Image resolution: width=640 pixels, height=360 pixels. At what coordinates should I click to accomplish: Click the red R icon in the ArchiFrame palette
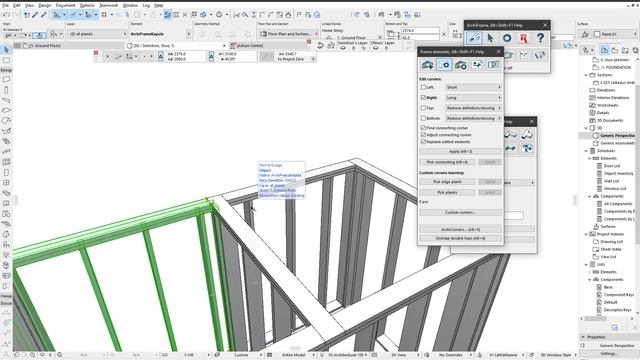click(524, 38)
